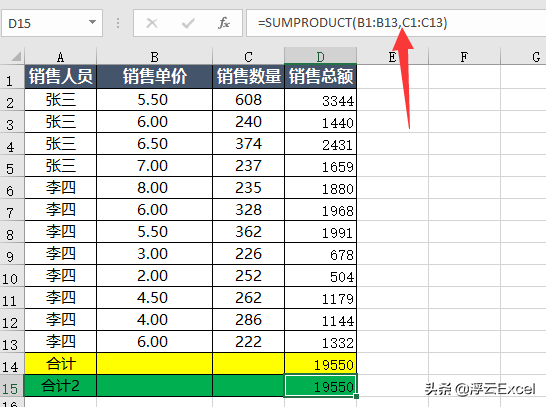Select column B header

click(154, 56)
